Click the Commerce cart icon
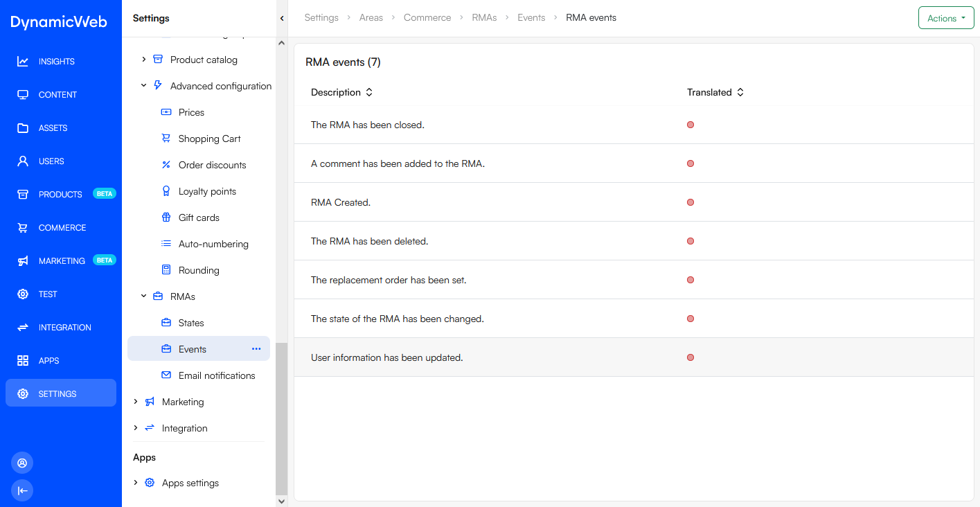980x507 pixels. pyautogui.click(x=23, y=228)
